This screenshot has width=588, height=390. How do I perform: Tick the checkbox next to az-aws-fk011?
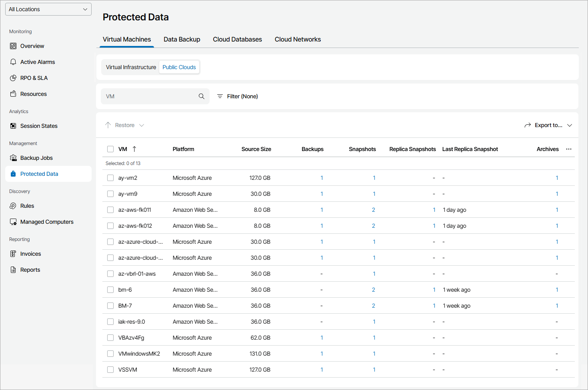110,209
